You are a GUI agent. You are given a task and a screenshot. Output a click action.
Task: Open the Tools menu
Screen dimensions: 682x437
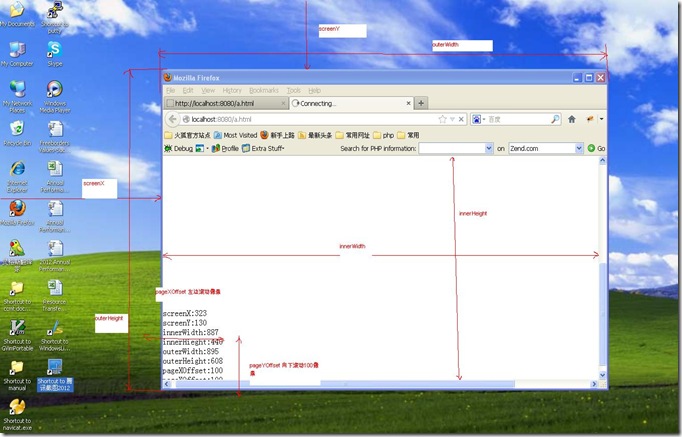coord(294,90)
